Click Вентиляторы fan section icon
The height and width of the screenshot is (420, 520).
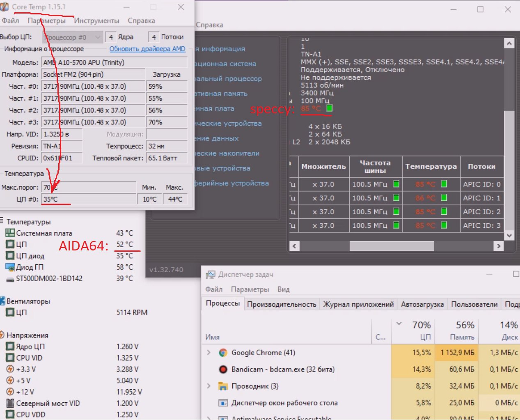click(2, 301)
